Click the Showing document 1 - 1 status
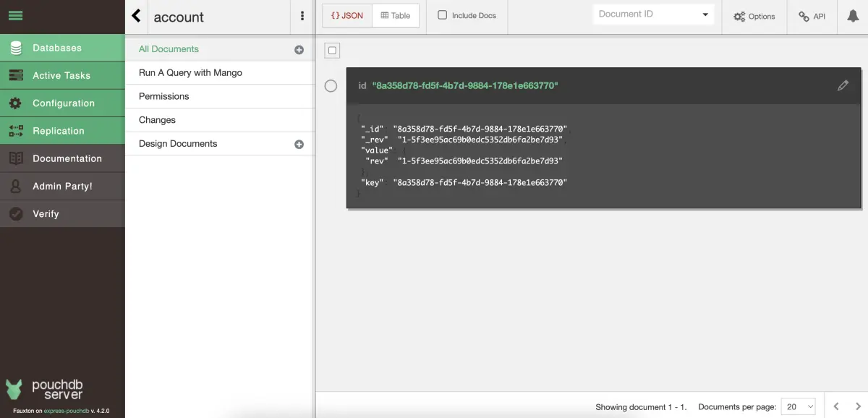This screenshot has width=868, height=418. 641,407
